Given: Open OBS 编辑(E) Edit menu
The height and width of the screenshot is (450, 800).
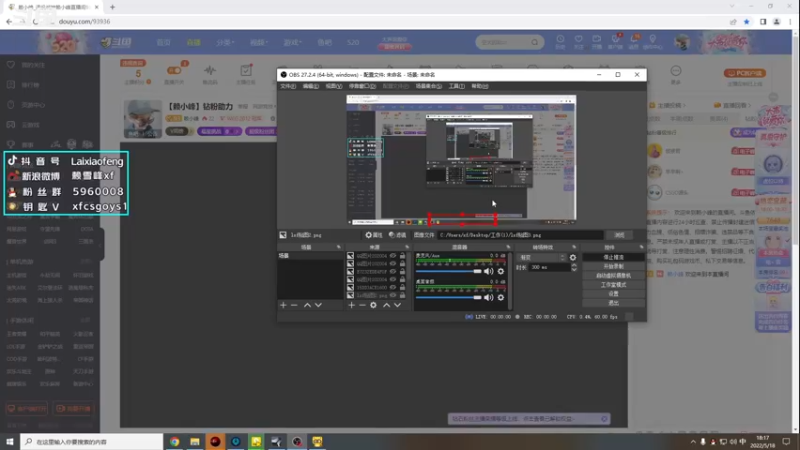Looking at the screenshot, I should pos(311,86).
